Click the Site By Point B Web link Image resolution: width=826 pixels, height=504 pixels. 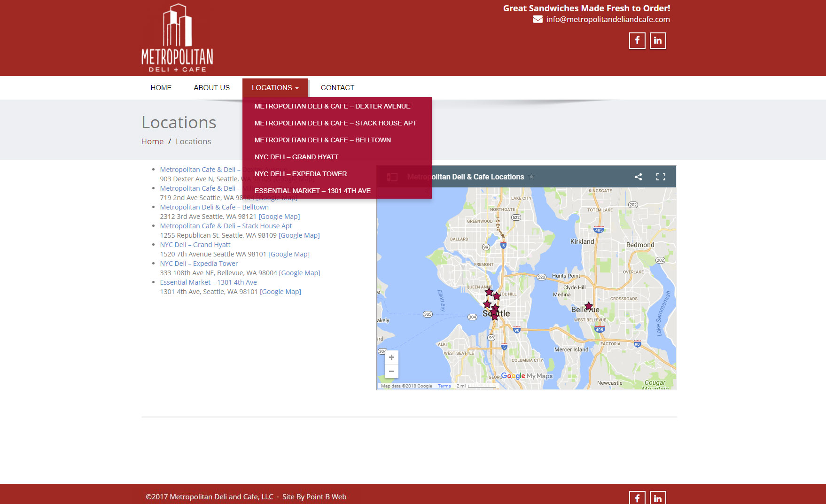click(314, 497)
